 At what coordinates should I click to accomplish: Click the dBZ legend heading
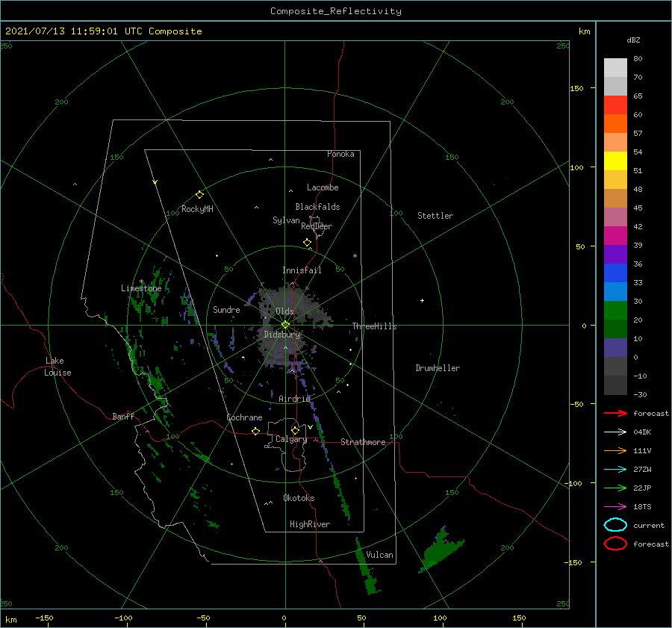click(633, 40)
